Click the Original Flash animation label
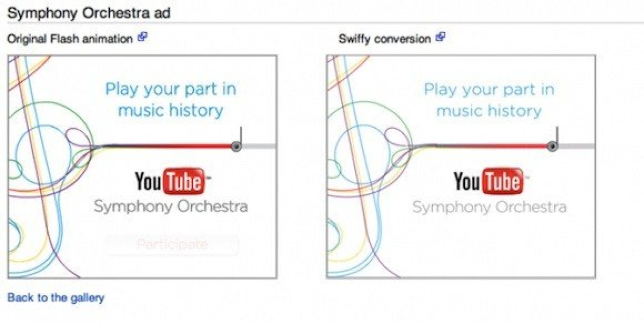The width and height of the screenshot is (644, 323). (x=70, y=39)
